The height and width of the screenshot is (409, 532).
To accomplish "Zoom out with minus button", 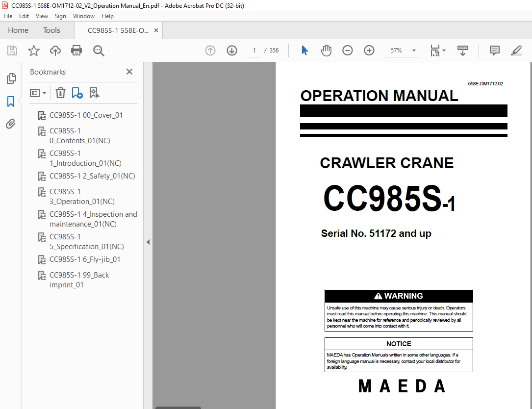I will point(348,51).
